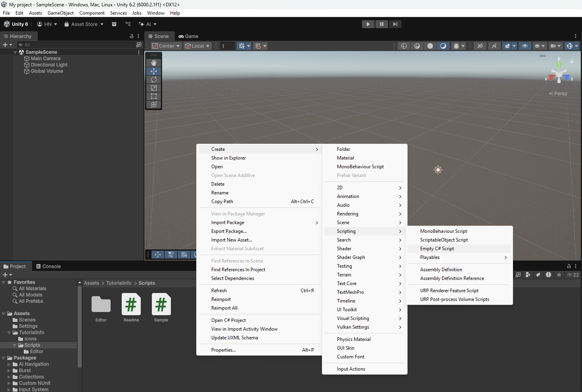Mute scene view audio
This screenshot has height=392, width=582.
pyautogui.click(x=494, y=46)
